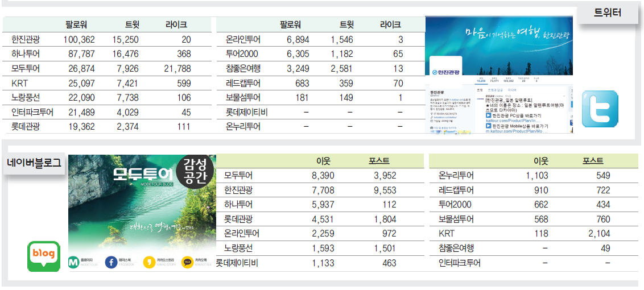Select 한진관광 name in blog table
The height and width of the screenshot is (290, 644).
coord(238,190)
